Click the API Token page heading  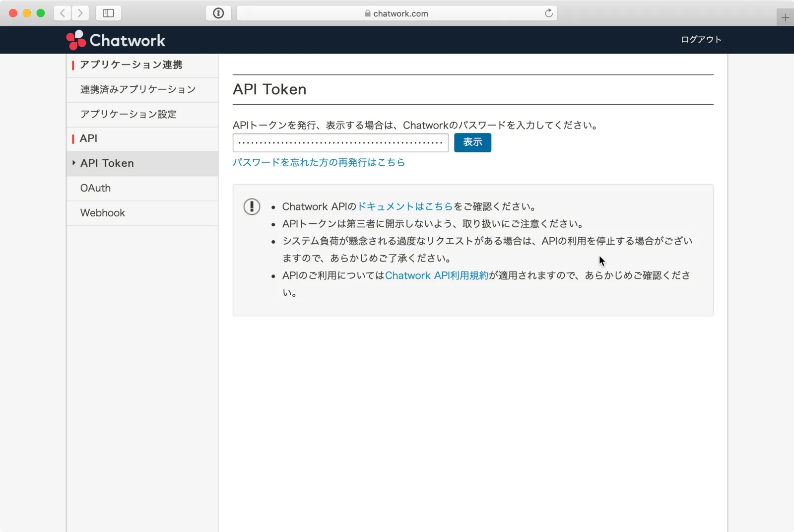[x=269, y=89]
